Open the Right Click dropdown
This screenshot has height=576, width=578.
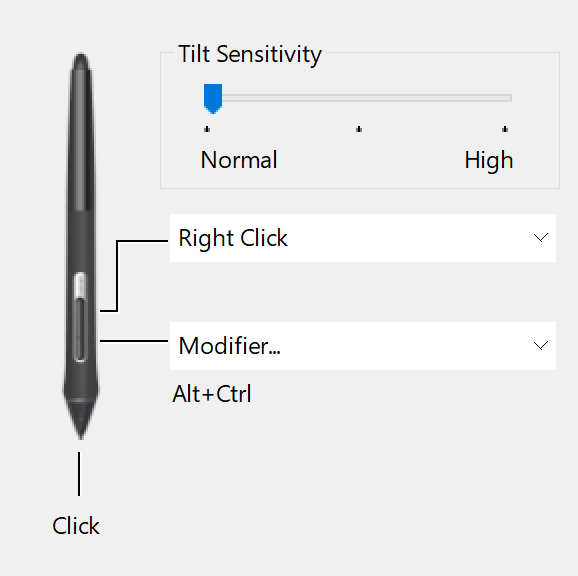click(363, 238)
